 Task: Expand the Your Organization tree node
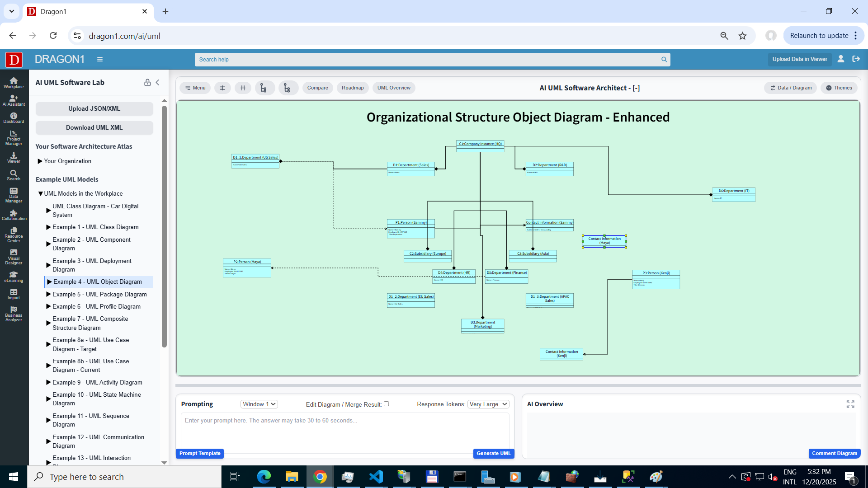40,161
